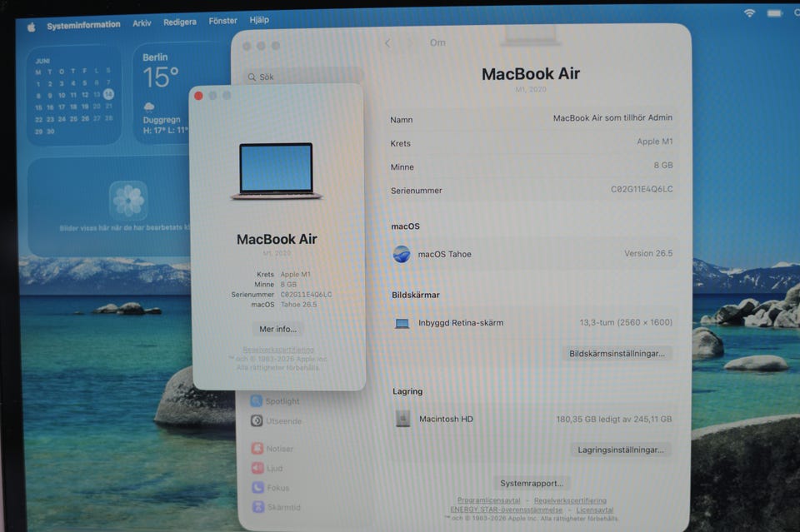Click the Tahoe 26.5 text in about window
The height and width of the screenshot is (532, 800).
coord(299,305)
